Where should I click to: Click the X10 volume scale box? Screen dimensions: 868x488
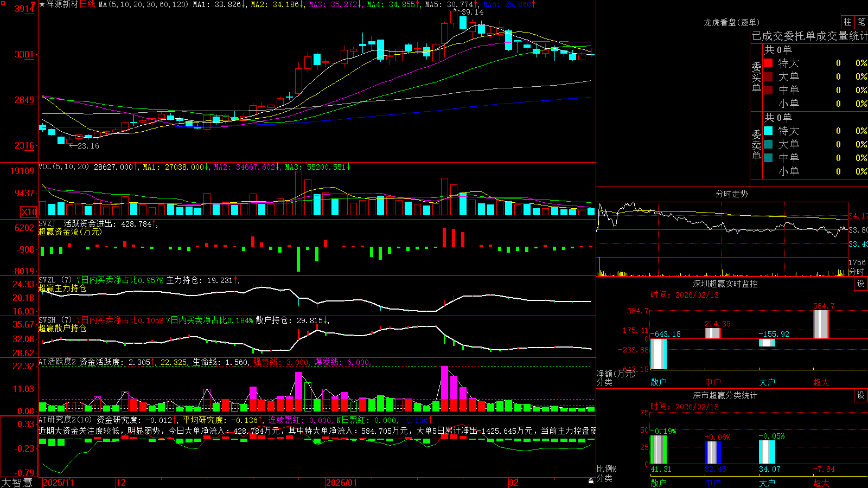[x=29, y=212]
